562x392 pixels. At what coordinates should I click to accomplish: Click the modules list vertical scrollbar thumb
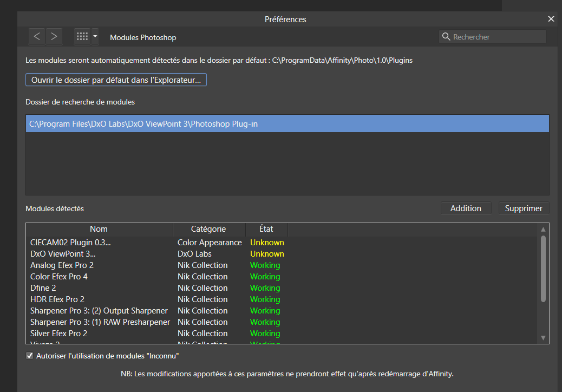tap(543, 269)
